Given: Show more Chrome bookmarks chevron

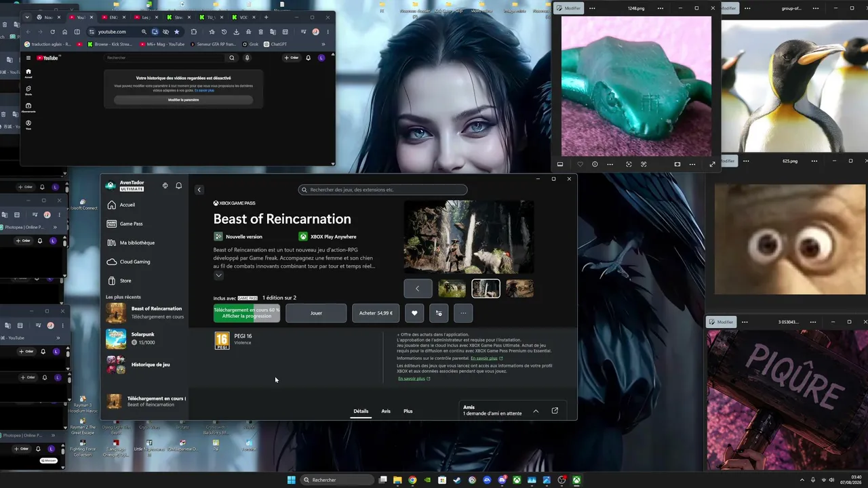Looking at the screenshot, I should [323, 44].
